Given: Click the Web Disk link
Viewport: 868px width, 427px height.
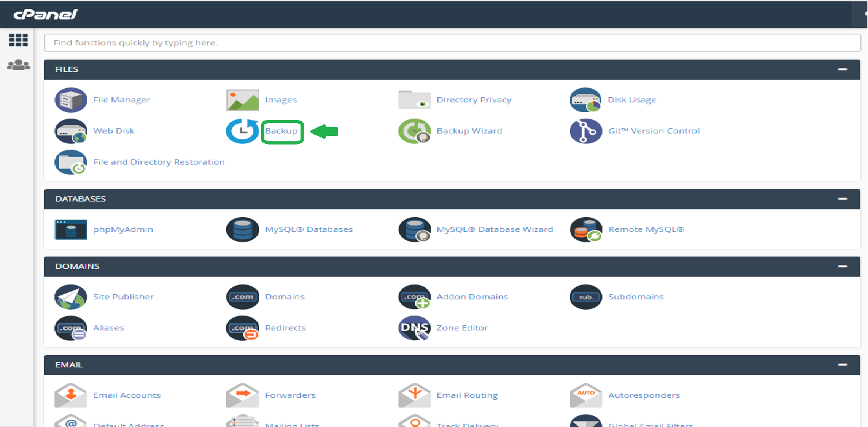Looking at the screenshot, I should pyautogui.click(x=114, y=131).
